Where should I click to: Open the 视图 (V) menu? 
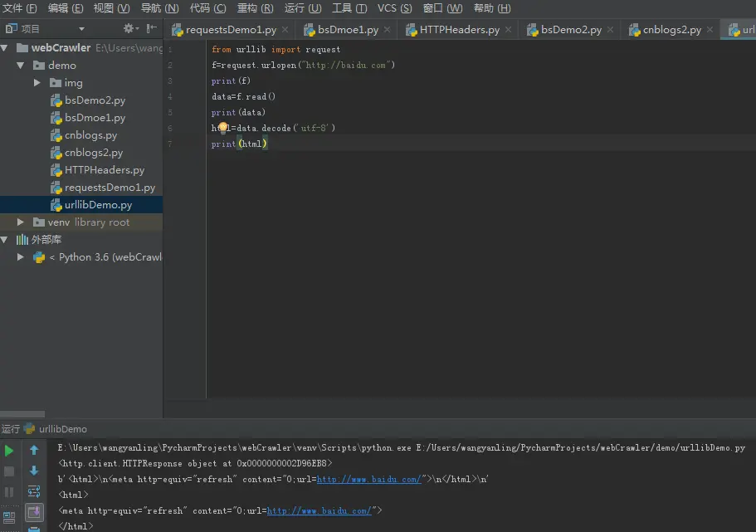[x=112, y=8]
